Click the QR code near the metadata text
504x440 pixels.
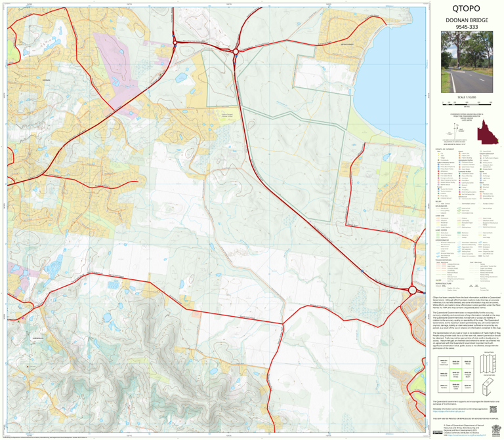coord(493,409)
